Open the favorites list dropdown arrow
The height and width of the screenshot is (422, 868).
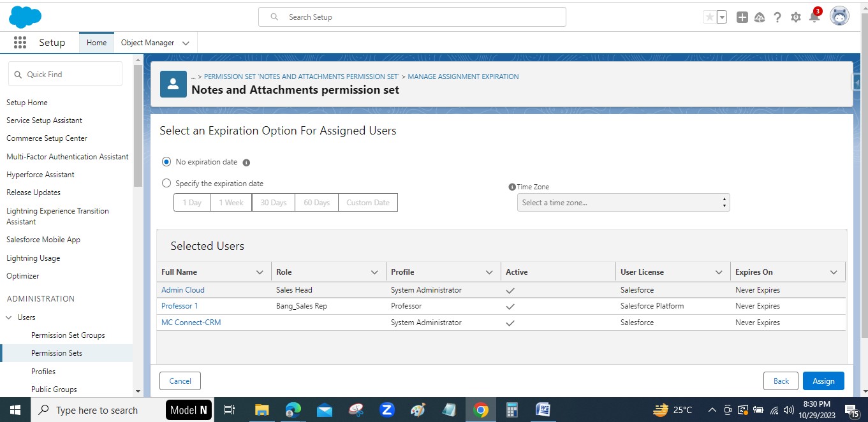(x=722, y=17)
